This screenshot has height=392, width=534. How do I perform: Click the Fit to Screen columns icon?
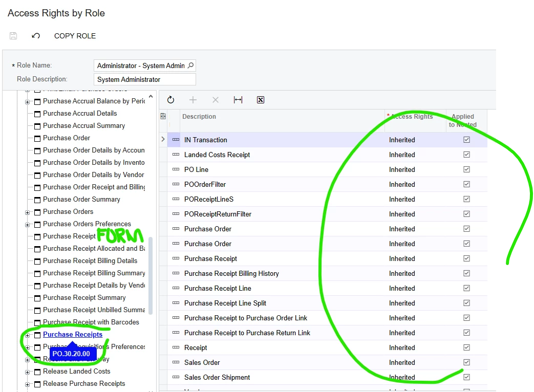(238, 100)
